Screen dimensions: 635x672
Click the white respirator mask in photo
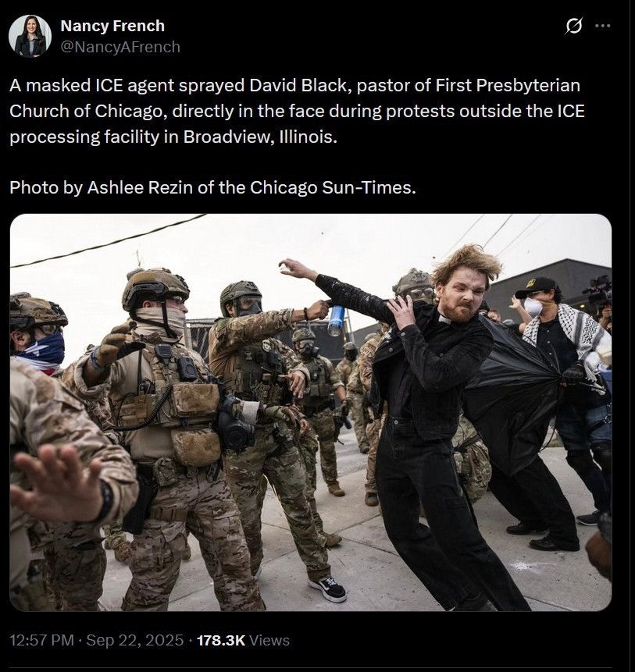tap(533, 307)
